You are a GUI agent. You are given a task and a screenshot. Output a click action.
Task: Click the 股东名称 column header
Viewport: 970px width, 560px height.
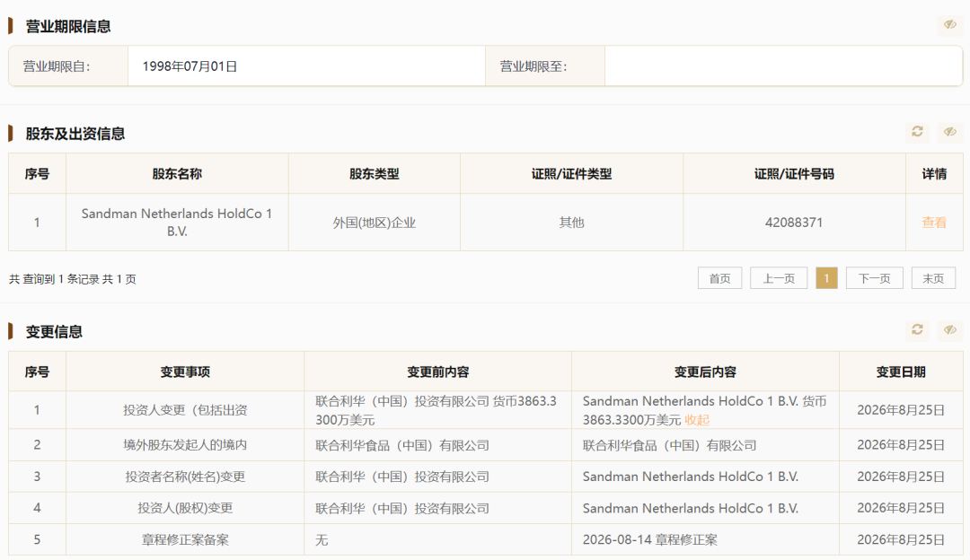[x=177, y=174]
